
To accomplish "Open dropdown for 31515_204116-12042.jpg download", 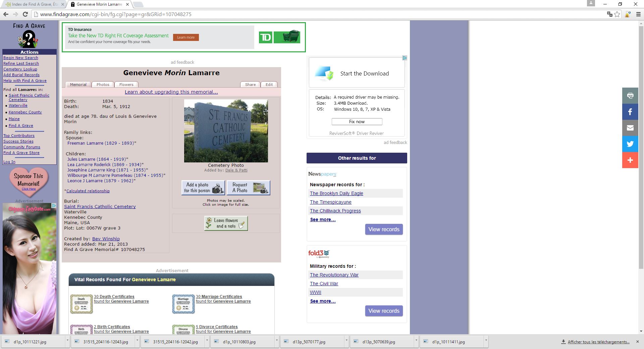I will 207,341.
